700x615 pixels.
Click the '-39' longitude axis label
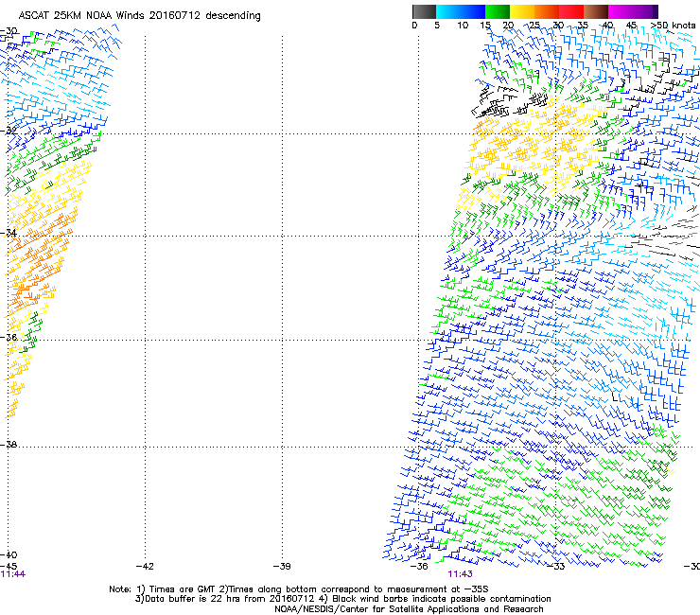click(282, 567)
